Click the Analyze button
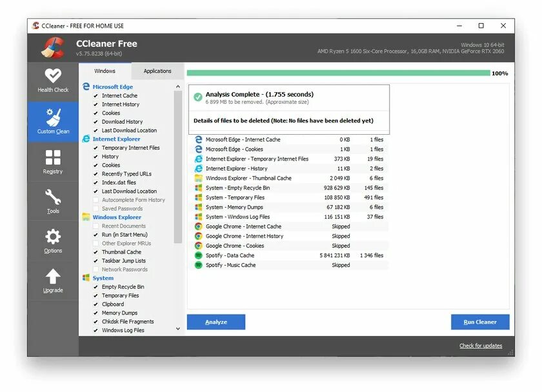Screen dimensions: 542x392 click(x=216, y=322)
